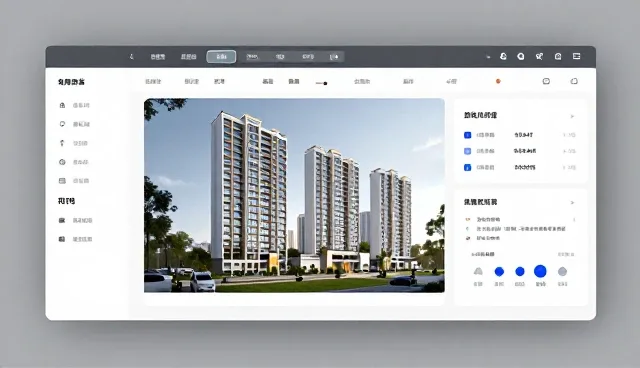Viewport: 640px width, 368px height.
Task: Click the slider handle in the secondary navigation row
Action: (x=325, y=83)
